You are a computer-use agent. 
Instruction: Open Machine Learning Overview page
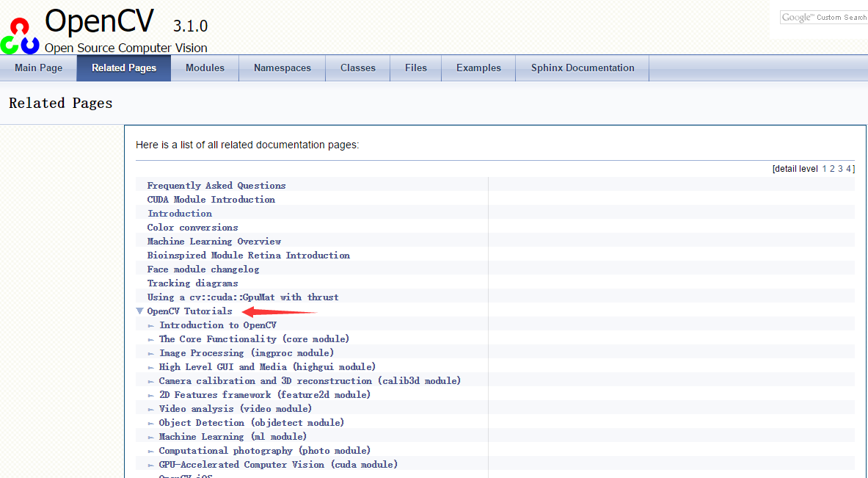coord(214,242)
